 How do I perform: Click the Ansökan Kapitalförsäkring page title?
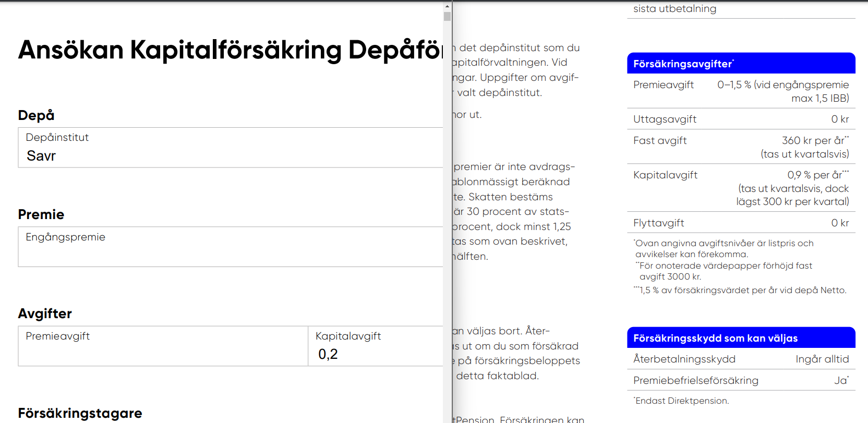pos(230,50)
